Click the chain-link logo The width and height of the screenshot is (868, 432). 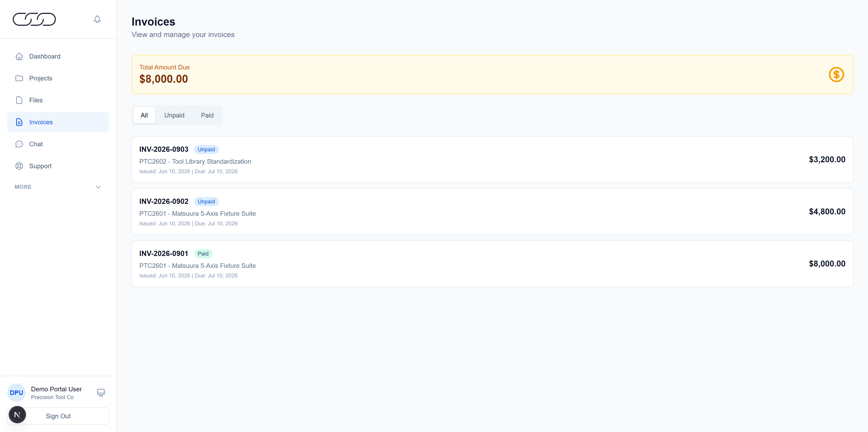(x=34, y=19)
